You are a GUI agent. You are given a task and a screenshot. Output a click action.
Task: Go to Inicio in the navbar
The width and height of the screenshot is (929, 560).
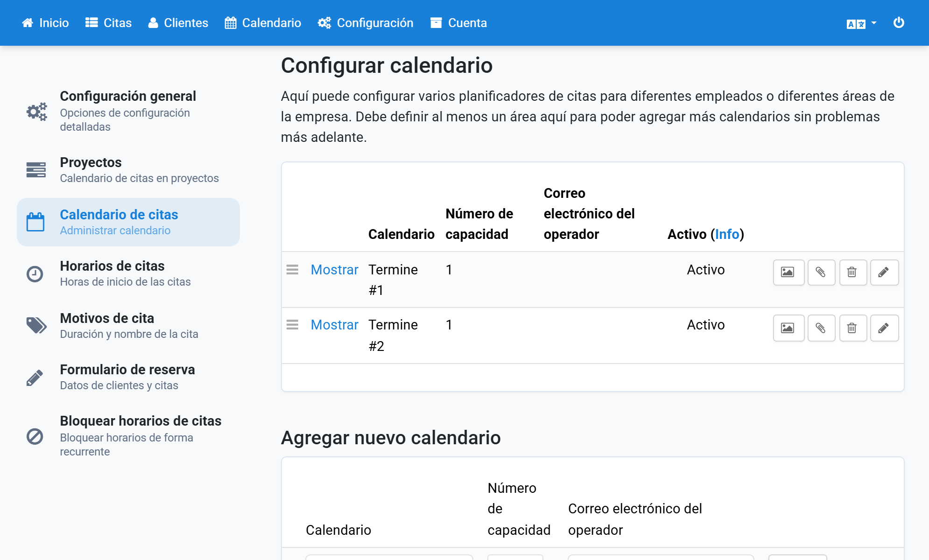coord(45,23)
